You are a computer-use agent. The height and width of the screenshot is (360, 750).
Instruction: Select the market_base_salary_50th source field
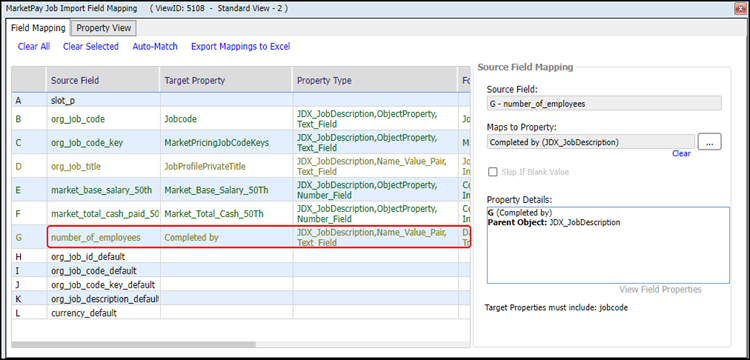pos(103,190)
